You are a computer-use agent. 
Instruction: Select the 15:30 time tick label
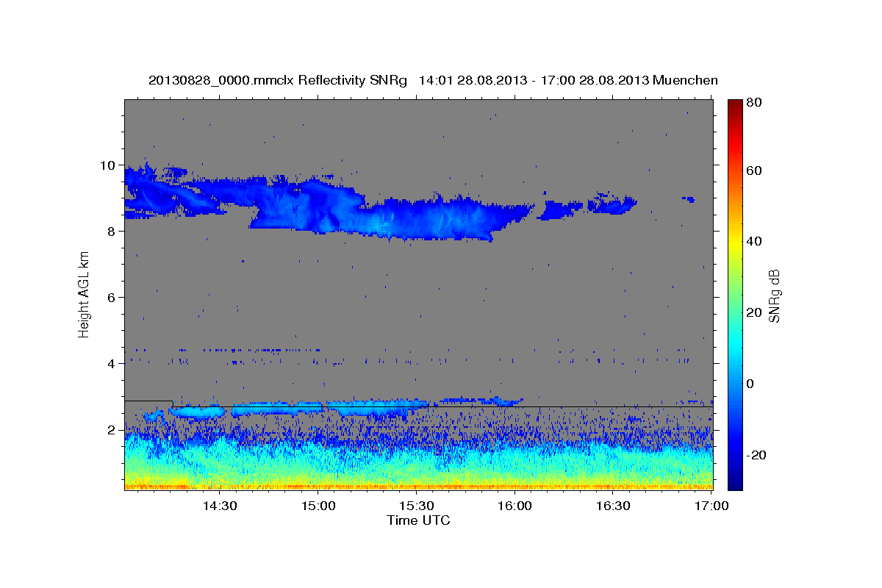[x=416, y=506]
